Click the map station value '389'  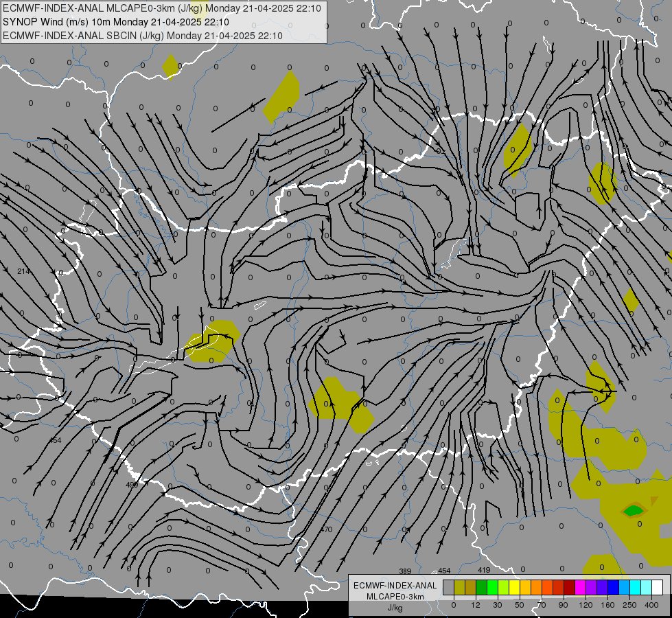(405, 571)
